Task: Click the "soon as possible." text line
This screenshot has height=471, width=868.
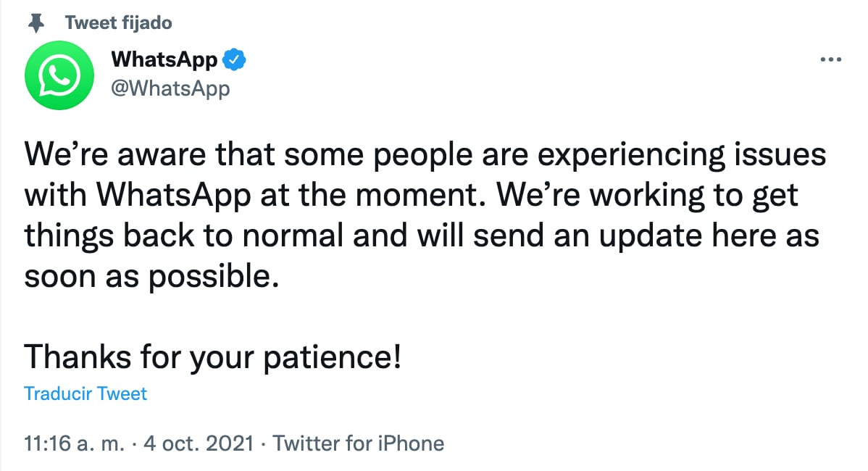Action: click(x=151, y=278)
